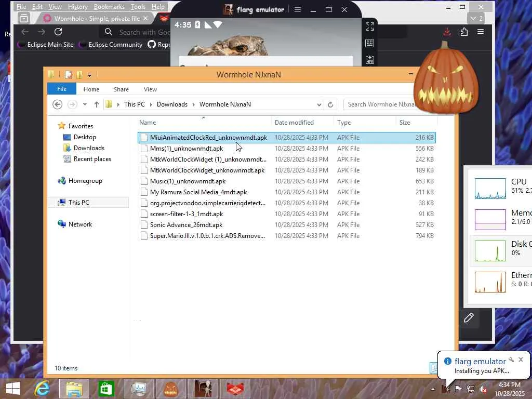Click the pencil edit icon
This screenshot has height=399, width=532.
[x=469, y=317]
